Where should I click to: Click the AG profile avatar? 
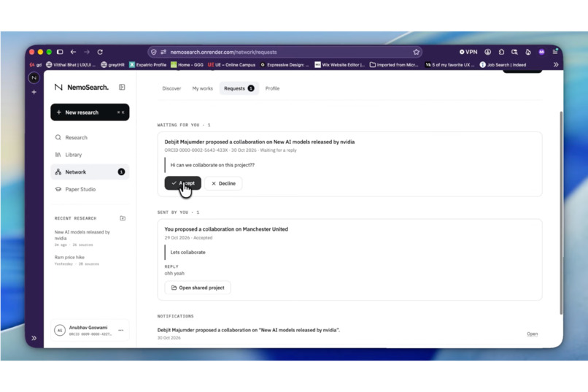[60, 330]
